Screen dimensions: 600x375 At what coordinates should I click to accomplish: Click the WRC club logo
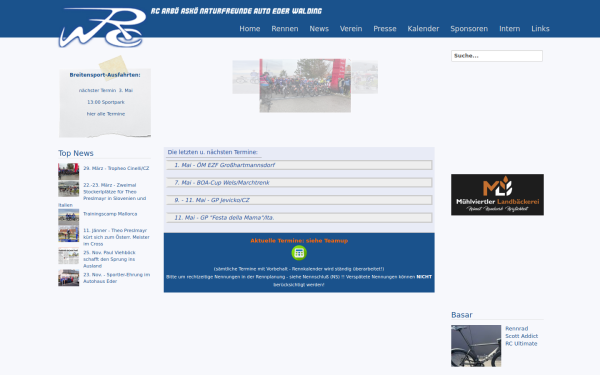pyautogui.click(x=102, y=28)
